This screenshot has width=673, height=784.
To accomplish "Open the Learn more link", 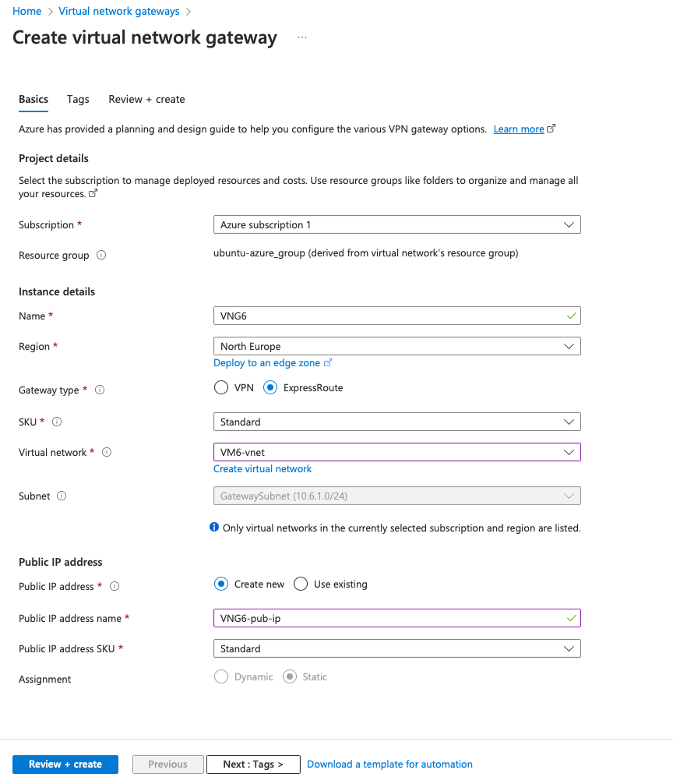I will click(x=519, y=129).
